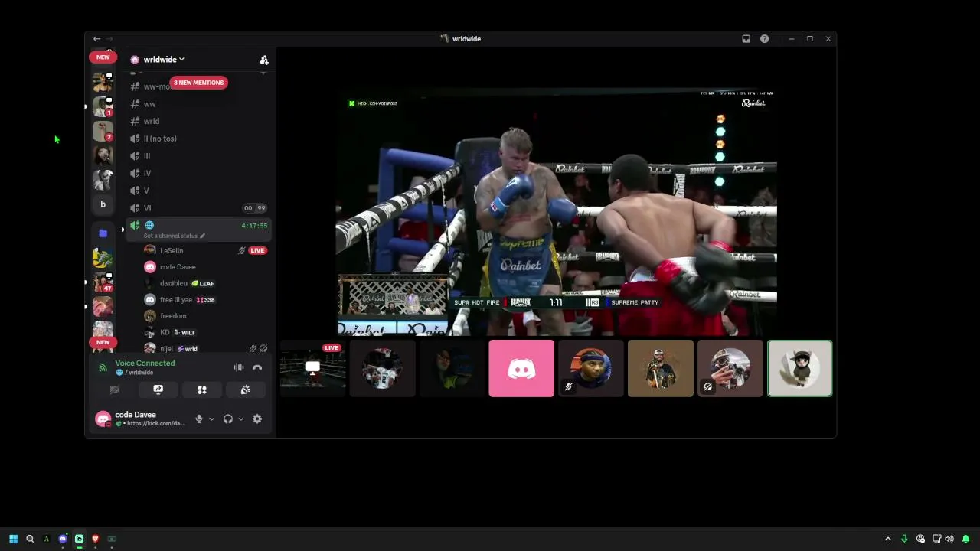This screenshot has height=551, width=980.
Task: Click the wrldwide link under Voice Connected
Action: 140,373
